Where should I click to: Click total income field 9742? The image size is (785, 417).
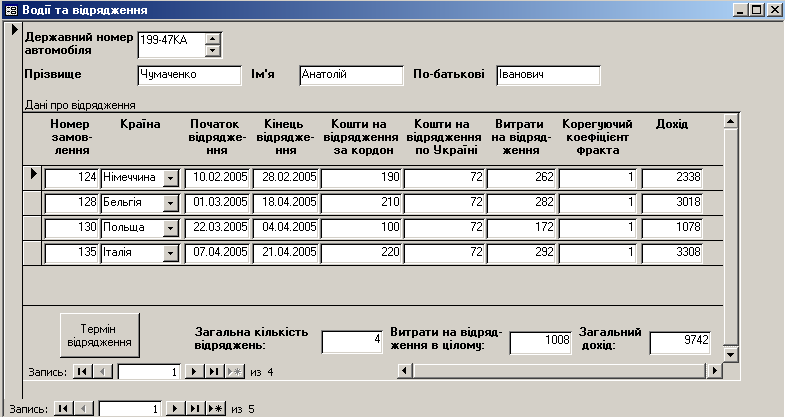680,342
